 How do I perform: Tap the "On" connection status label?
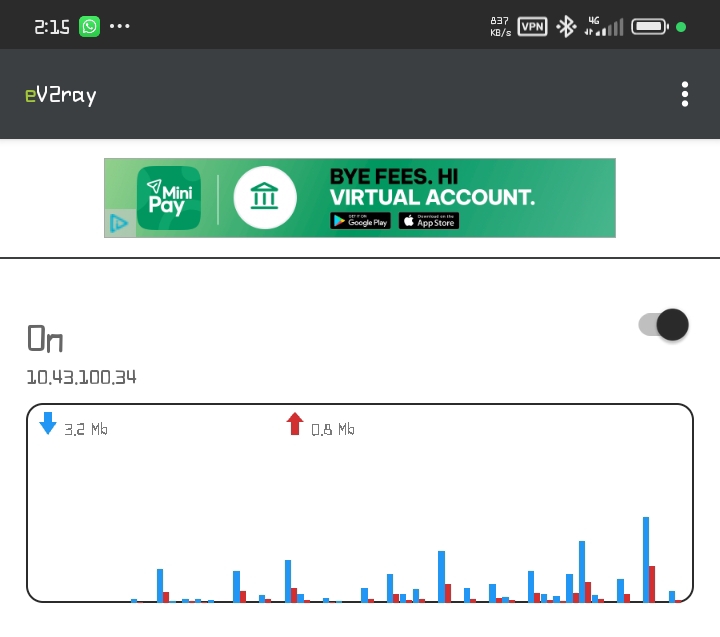click(45, 339)
